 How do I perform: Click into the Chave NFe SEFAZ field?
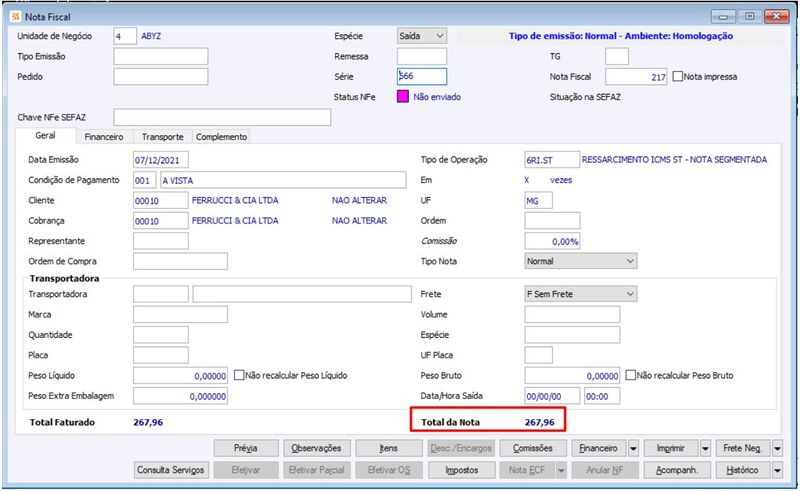point(222,117)
